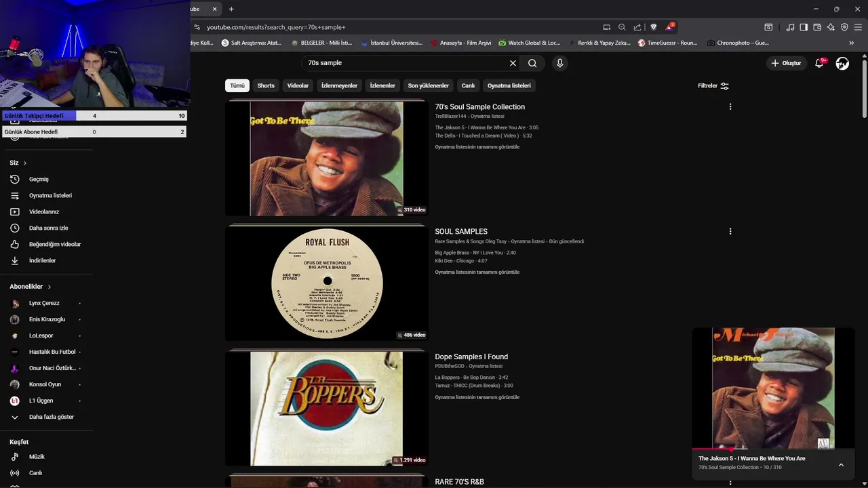This screenshot has width=868, height=488.
Task: Open more options for 70's Soul Sample Collection
Action: click(730, 106)
